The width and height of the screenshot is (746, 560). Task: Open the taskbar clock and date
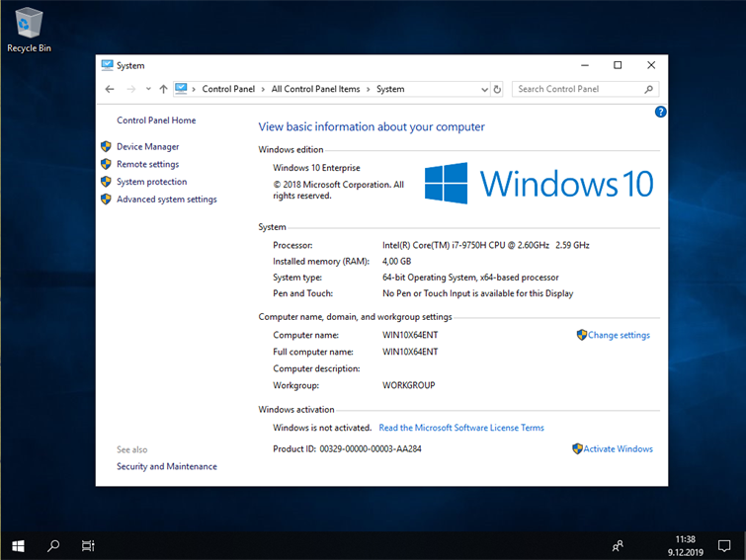click(x=685, y=546)
